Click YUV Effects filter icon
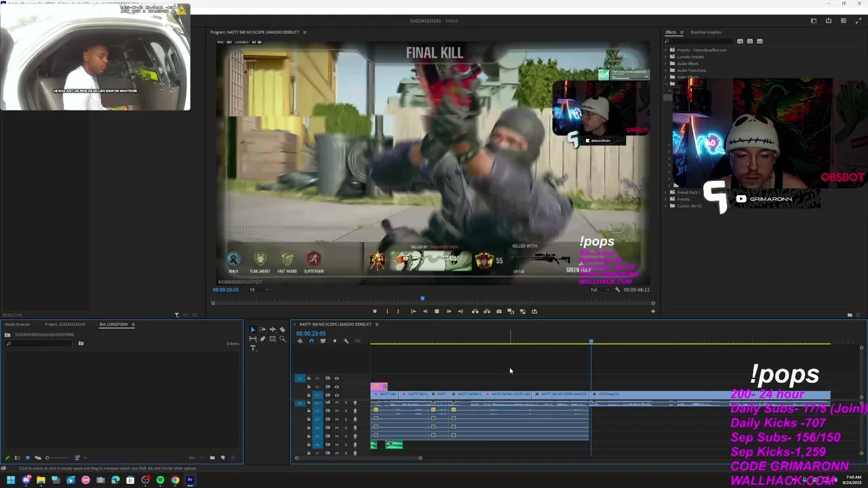 [x=759, y=41]
